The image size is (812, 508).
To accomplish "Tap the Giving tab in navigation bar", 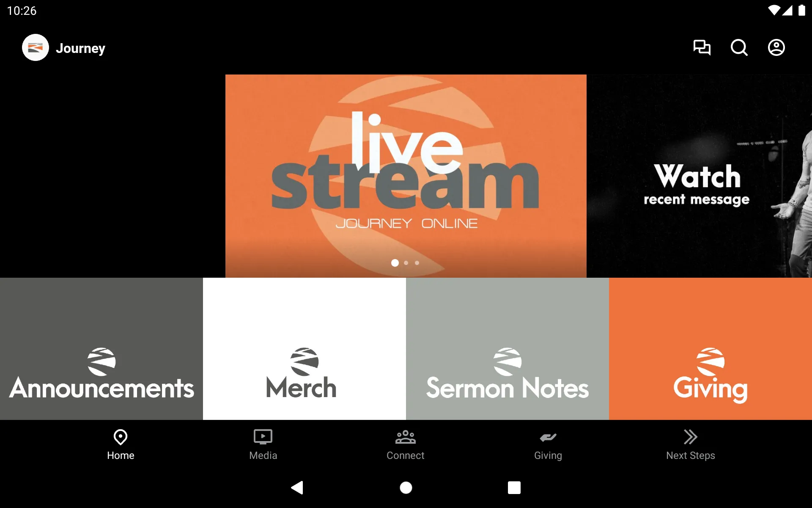I will tap(547, 444).
